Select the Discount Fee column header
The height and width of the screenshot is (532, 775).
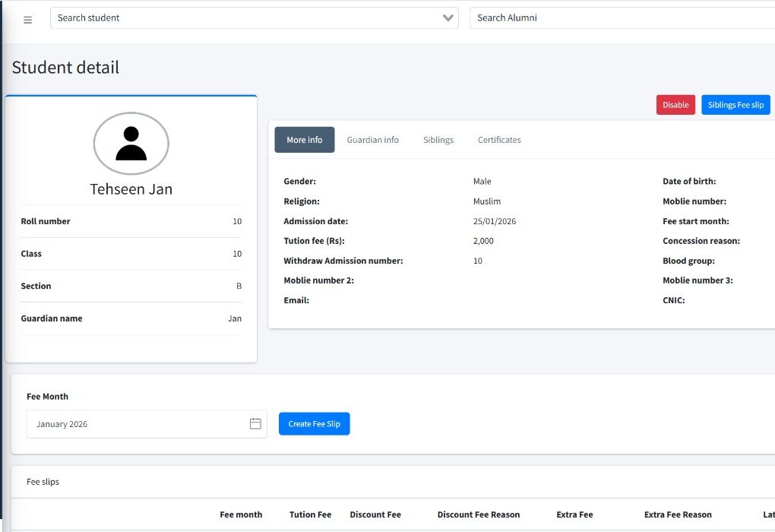375,515
